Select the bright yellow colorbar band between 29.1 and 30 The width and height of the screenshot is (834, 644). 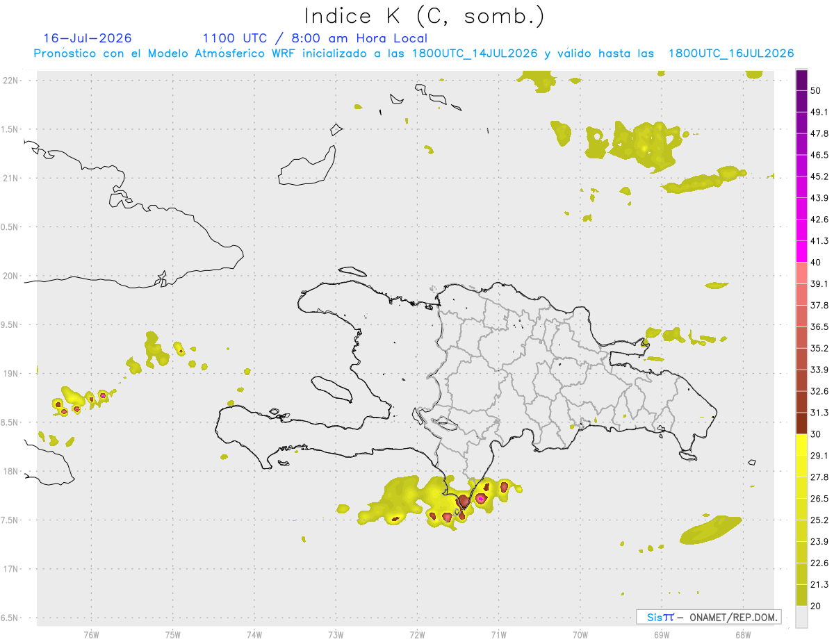coord(801,445)
